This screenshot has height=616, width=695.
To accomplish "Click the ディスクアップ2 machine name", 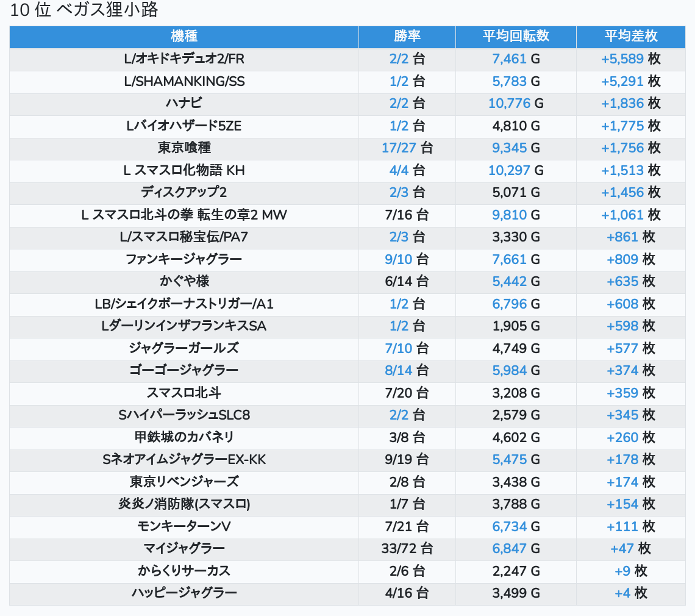I will [x=184, y=193].
